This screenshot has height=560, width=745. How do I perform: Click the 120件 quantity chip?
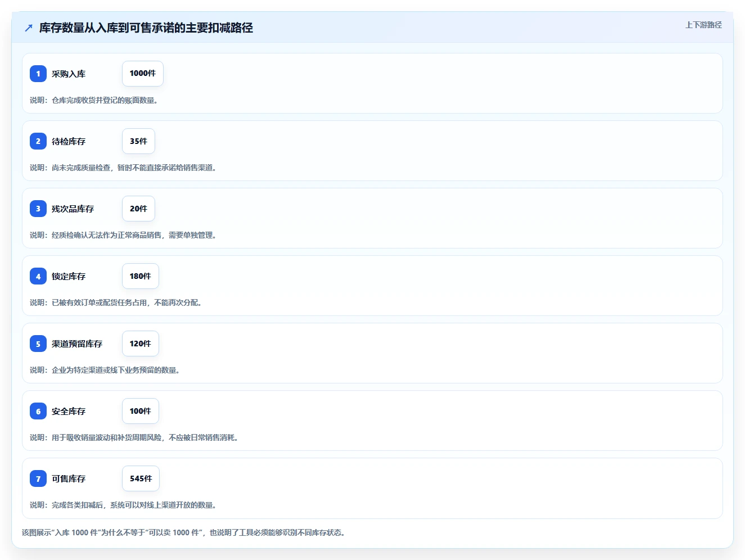coord(141,344)
